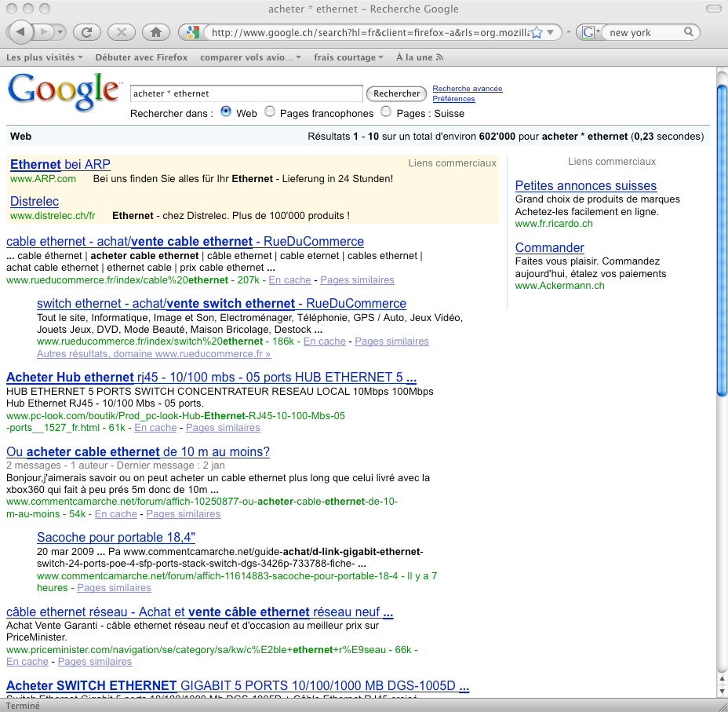Viewport: 728px width, 712px height.
Task: Click the Google logo
Action: [x=64, y=91]
